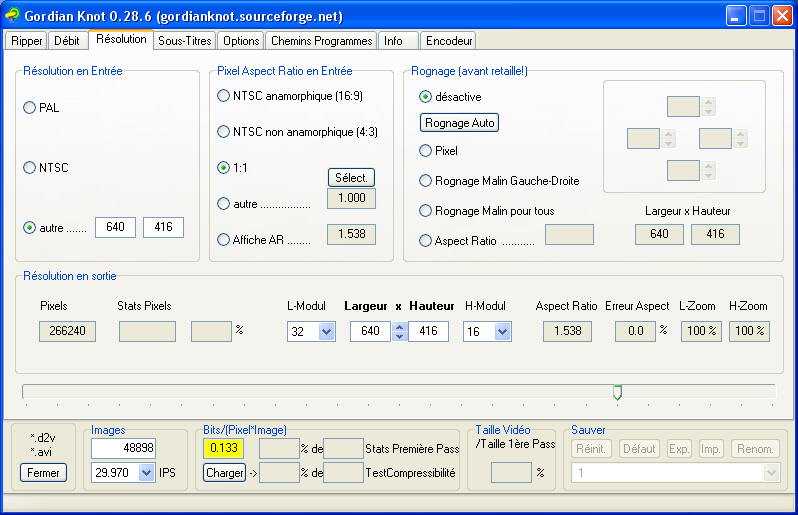Click the Erreur Aspect value 0.0

tap(635, 331)
